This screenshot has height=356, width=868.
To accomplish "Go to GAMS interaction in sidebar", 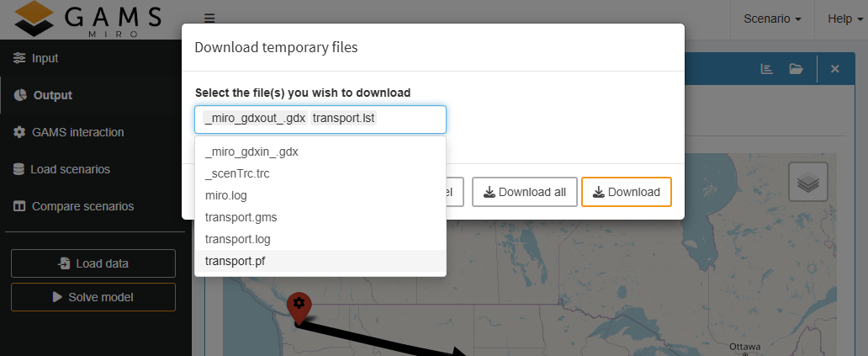I will point(77,132).
